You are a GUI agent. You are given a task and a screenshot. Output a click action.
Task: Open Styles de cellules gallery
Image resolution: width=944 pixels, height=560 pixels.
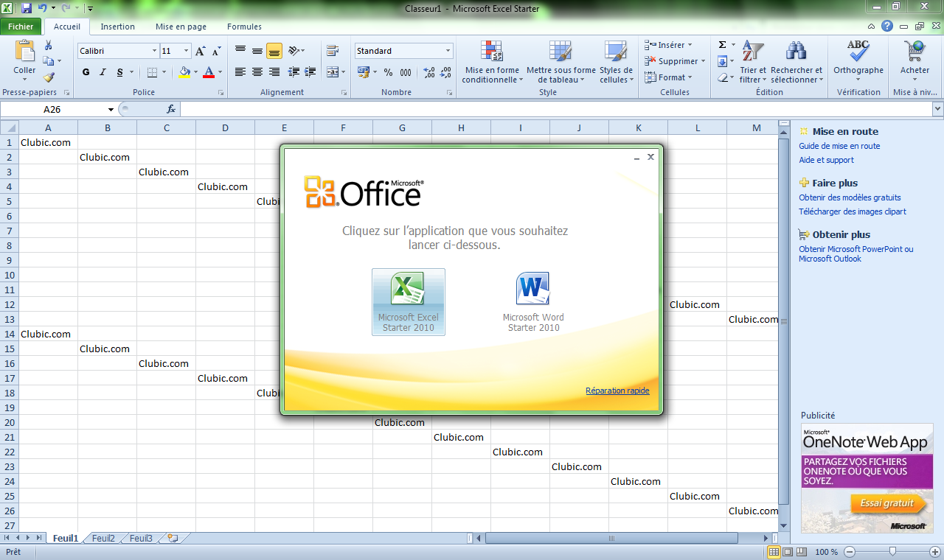(617, 62)
